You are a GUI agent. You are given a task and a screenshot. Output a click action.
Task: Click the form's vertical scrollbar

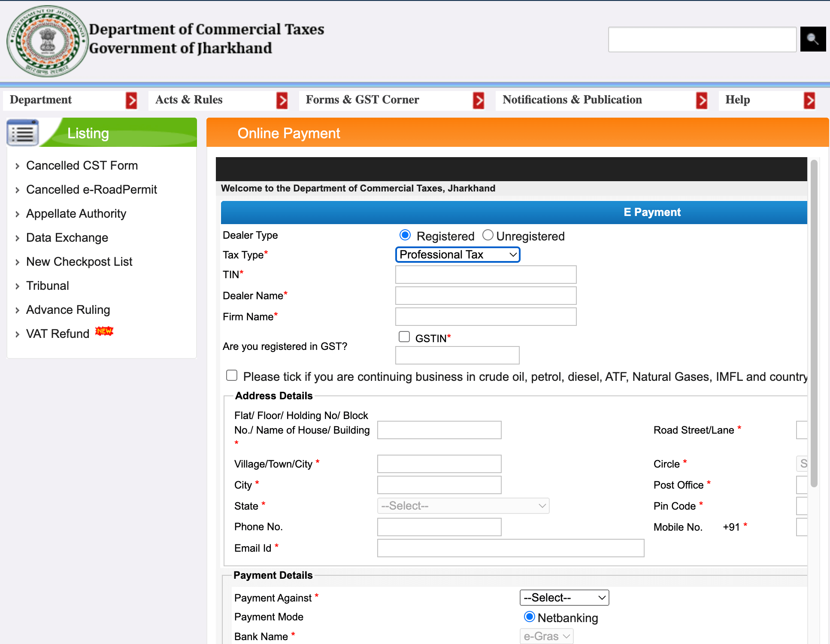[x=814, y=322]
